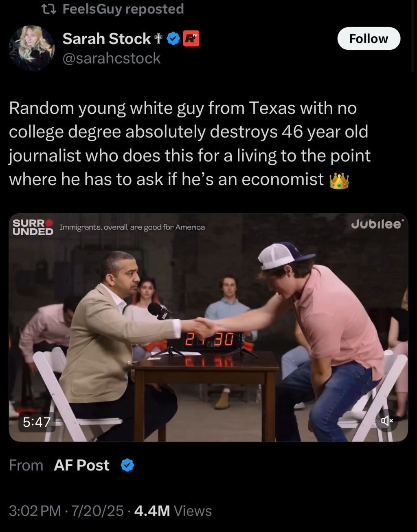The image size is (417, 532).
Task: Click the Surrounded logo in video corner
Action: point(33,227)
